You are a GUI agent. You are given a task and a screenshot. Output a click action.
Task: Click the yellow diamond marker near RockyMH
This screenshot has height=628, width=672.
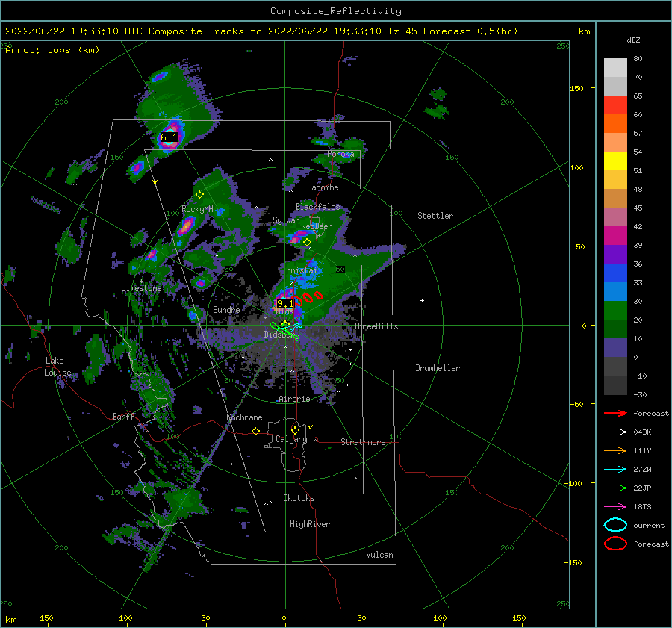pyautogui.click(x=199, y=195)
